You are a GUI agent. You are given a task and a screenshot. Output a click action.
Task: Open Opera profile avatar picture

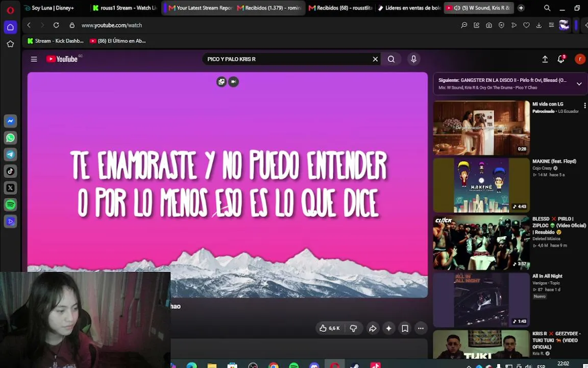(564, 25)
